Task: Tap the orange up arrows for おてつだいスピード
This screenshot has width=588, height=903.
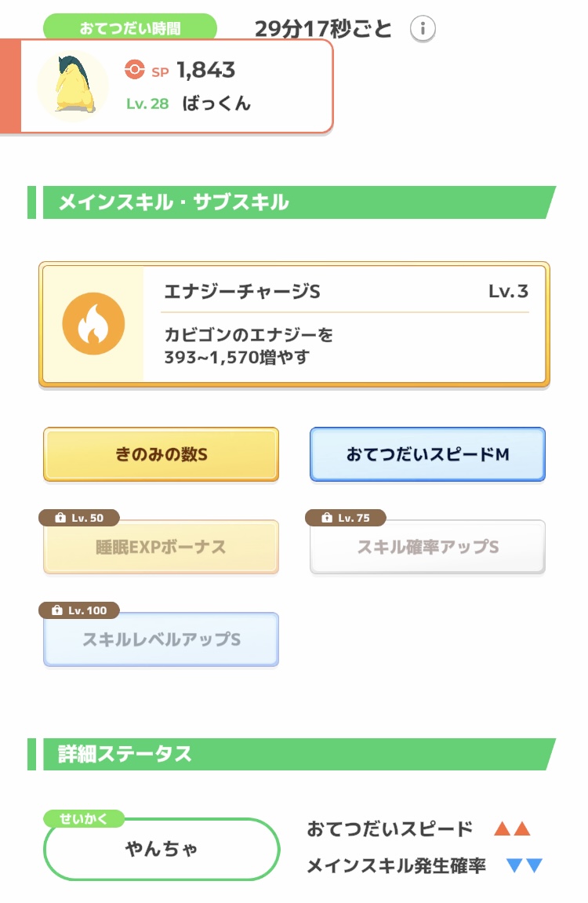Action: 512,828
